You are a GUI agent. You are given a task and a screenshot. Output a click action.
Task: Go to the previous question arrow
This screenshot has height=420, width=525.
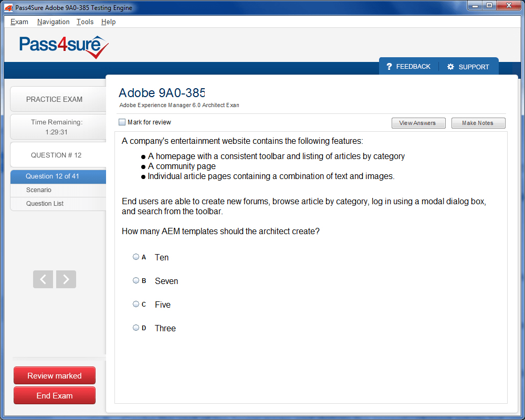[x=43, y=279]
